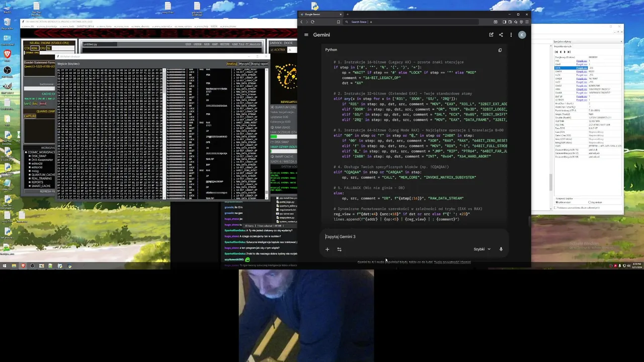Select Drill-Kwazonator folder in workspace tree
644x362 pixels.
(42, 159)
